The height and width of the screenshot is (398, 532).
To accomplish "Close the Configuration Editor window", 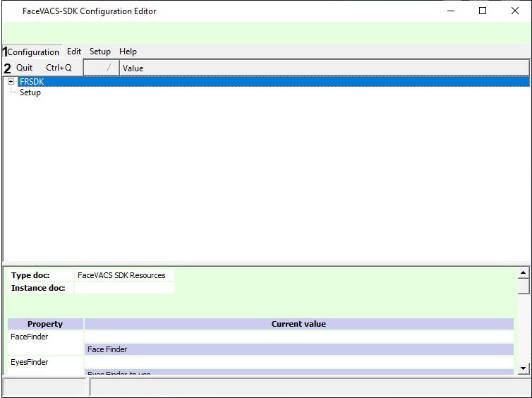I will tap(514, 11).
